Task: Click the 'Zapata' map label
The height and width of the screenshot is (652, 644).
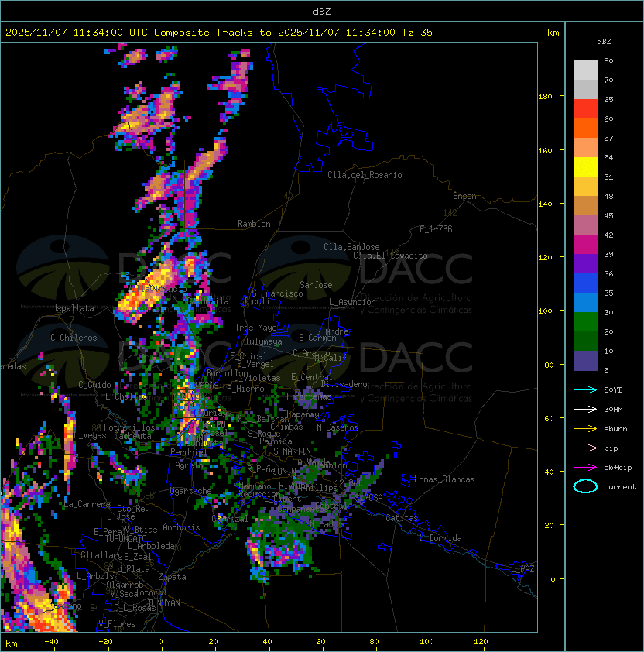Action: tap(172, 577)
